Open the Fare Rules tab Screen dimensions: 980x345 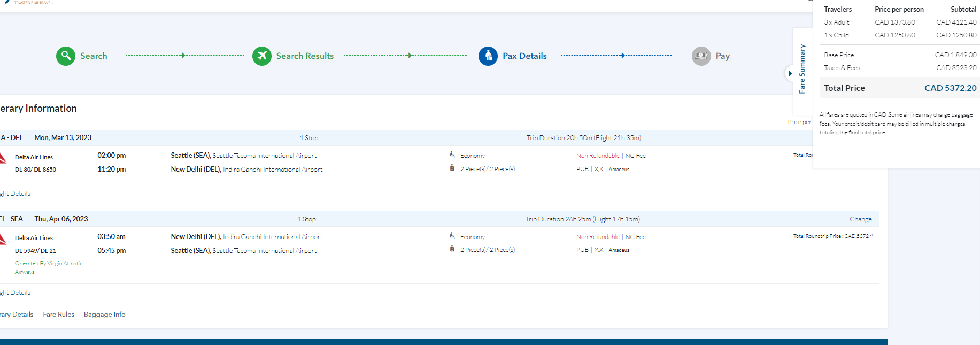59,315
